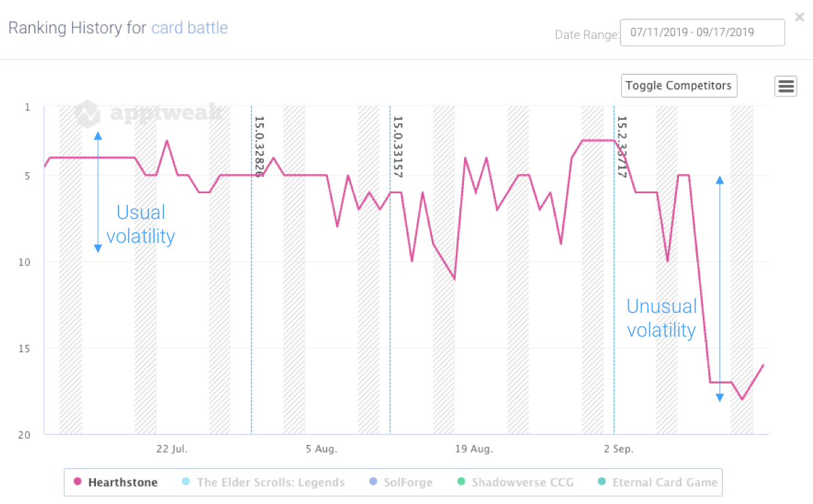Click the apptweak watermark logo
813x504 pixels.
[148, 114]
